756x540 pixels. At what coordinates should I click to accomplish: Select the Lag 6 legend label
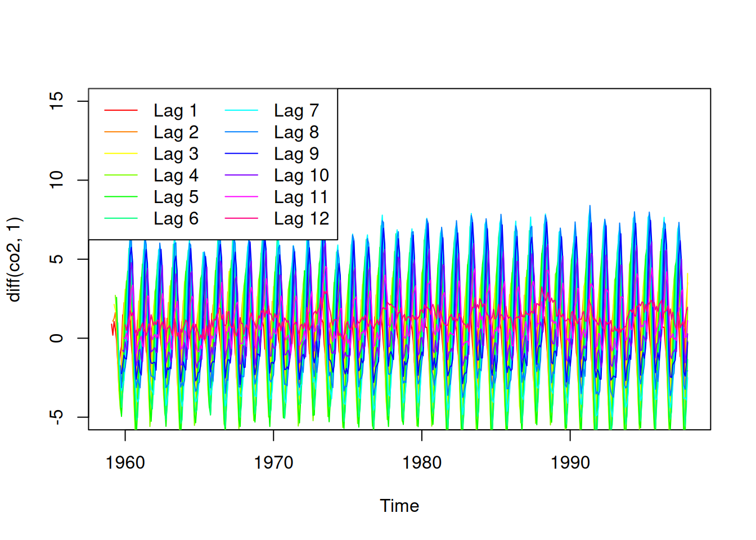[176, 219]
